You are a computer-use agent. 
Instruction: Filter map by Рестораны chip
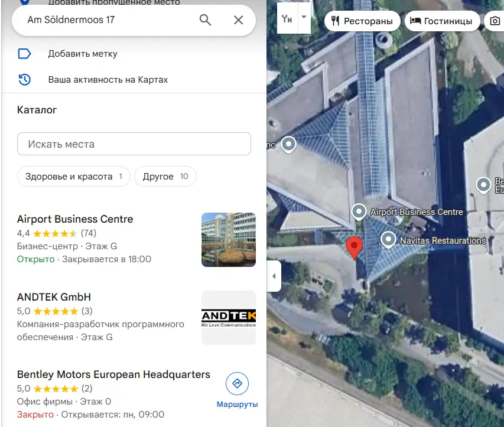[x=362, y=21]
